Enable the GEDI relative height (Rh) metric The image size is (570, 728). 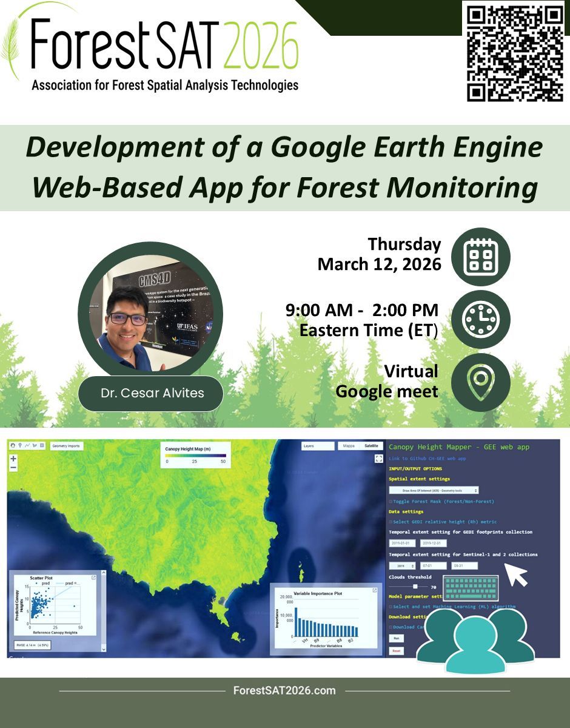point(391,522)
